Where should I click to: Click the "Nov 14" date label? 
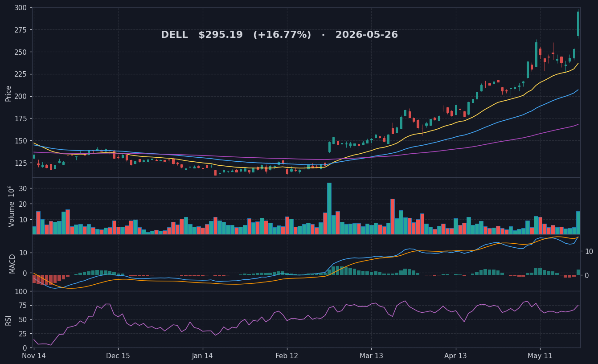point(34,356)
